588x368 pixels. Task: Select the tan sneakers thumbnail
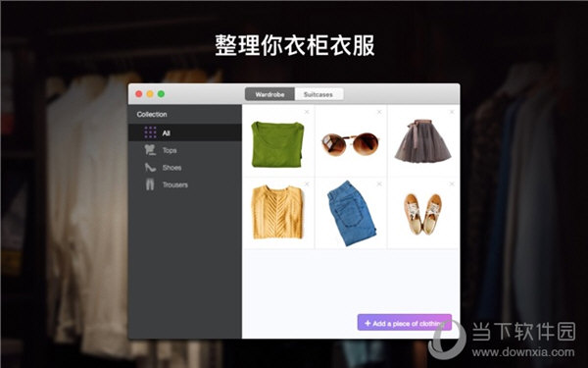[423, 214]
